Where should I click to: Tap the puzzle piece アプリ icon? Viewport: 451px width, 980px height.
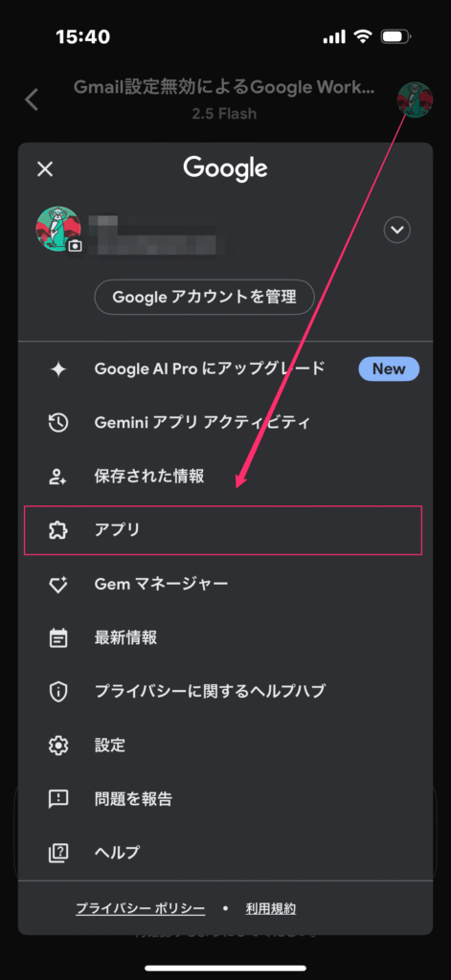point(58,530)
